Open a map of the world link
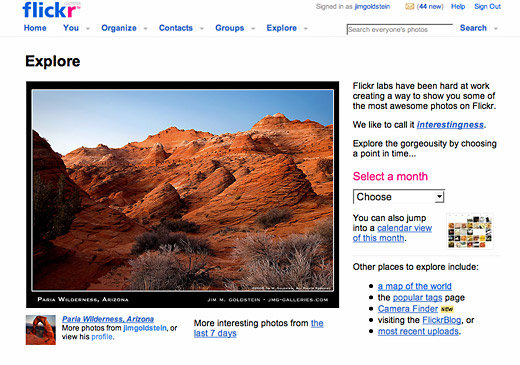The image size is (520, 365). pyautogui.click(x=414, y=286)
